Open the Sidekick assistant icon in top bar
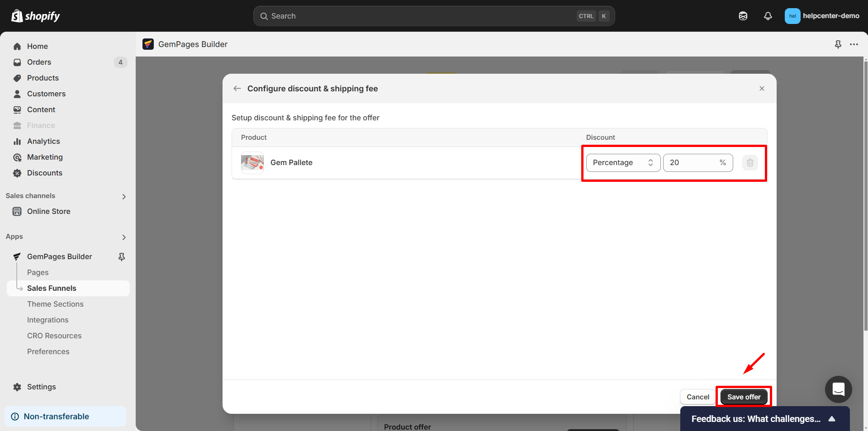Image resolution: width=868 pixels, height=431 pixels. pos(743,16)
